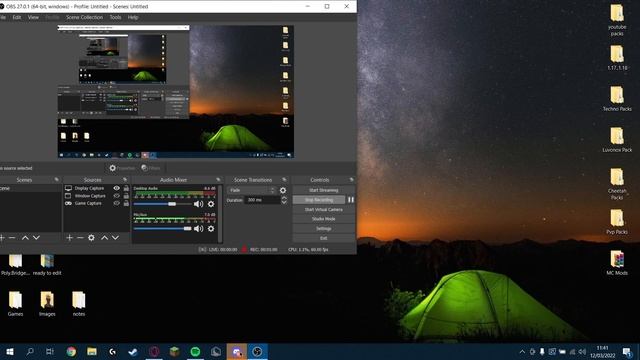The image size is (640, 360).
Task: Pop out the Audio Mixer dock
Action: (218, 180)
